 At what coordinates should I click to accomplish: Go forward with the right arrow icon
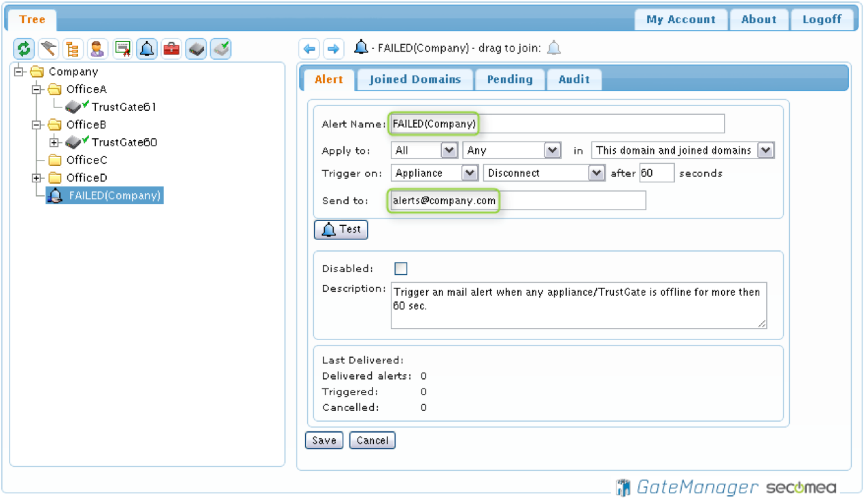(x=333, y=48)
